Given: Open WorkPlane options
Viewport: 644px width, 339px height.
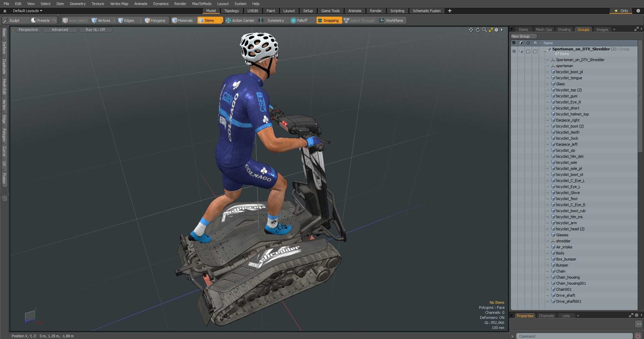Looking at the screenshot, I should click(391, 20).
